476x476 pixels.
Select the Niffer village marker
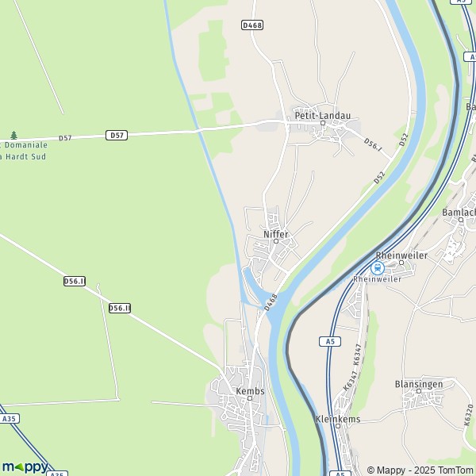click(x=276, y=241)
